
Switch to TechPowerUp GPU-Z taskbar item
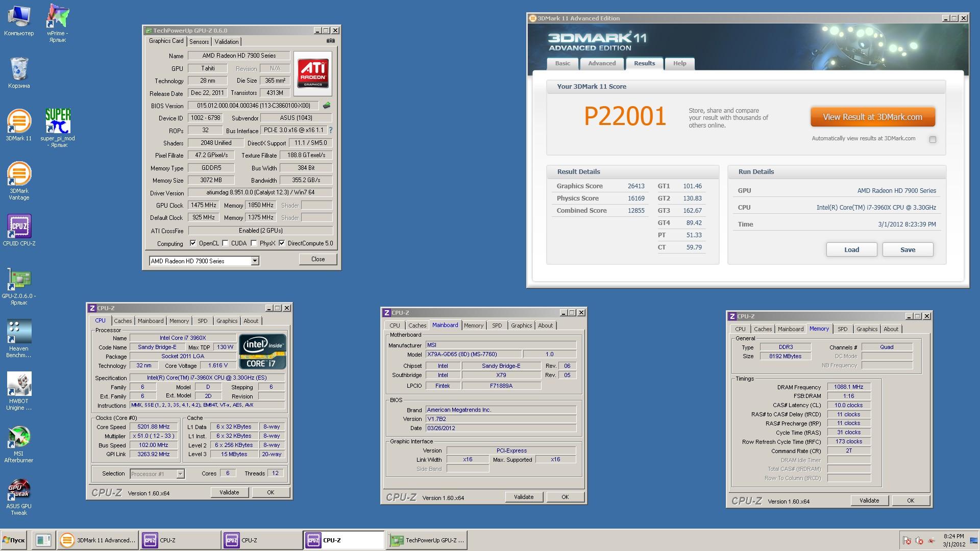pyautogui.click(x=427, y=540)
